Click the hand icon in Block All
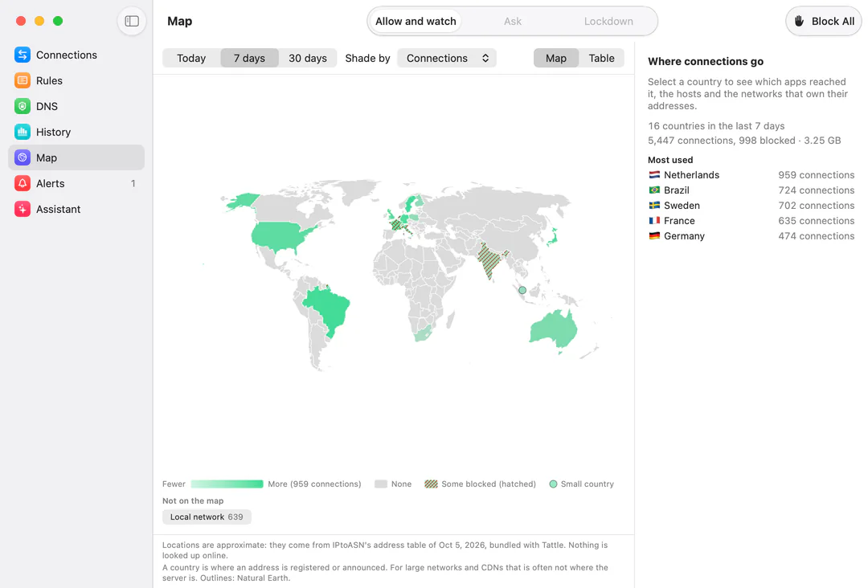The image size is (868, 588). click(799, 21)
